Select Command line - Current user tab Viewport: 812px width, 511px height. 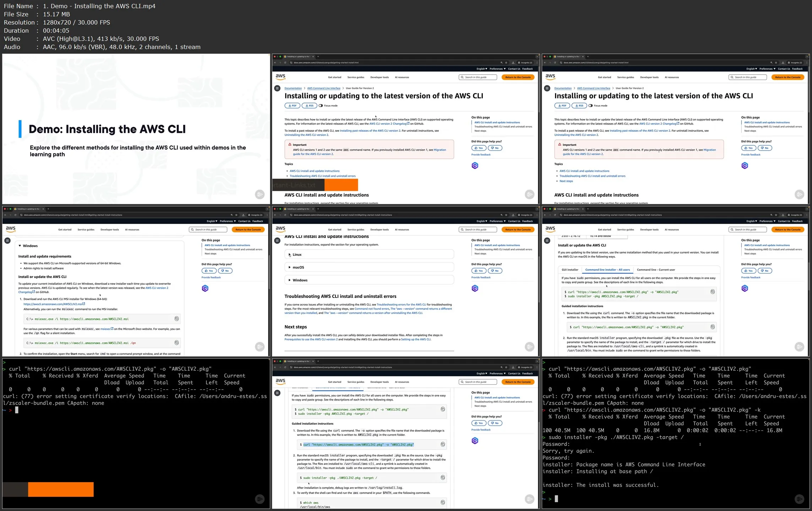656,270
